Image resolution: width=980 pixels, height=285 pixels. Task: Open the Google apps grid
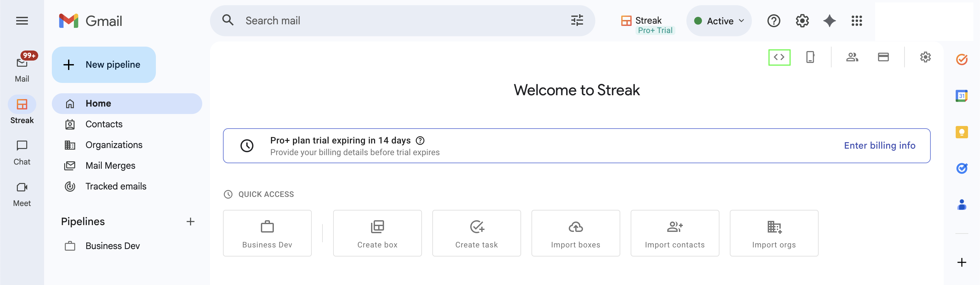point(856,21)
